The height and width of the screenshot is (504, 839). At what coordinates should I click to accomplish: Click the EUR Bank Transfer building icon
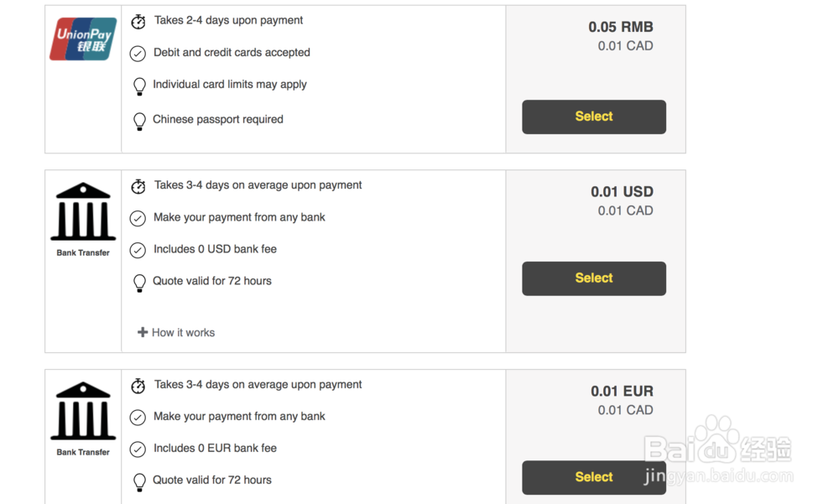83,411
